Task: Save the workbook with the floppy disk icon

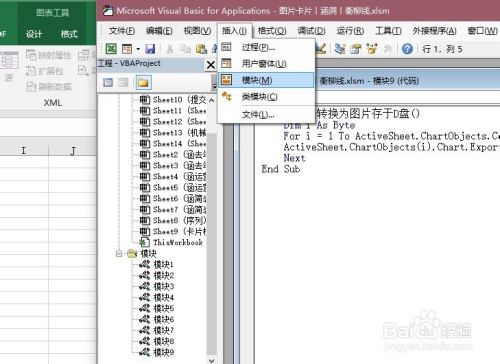Action: (x=150, y=49)
